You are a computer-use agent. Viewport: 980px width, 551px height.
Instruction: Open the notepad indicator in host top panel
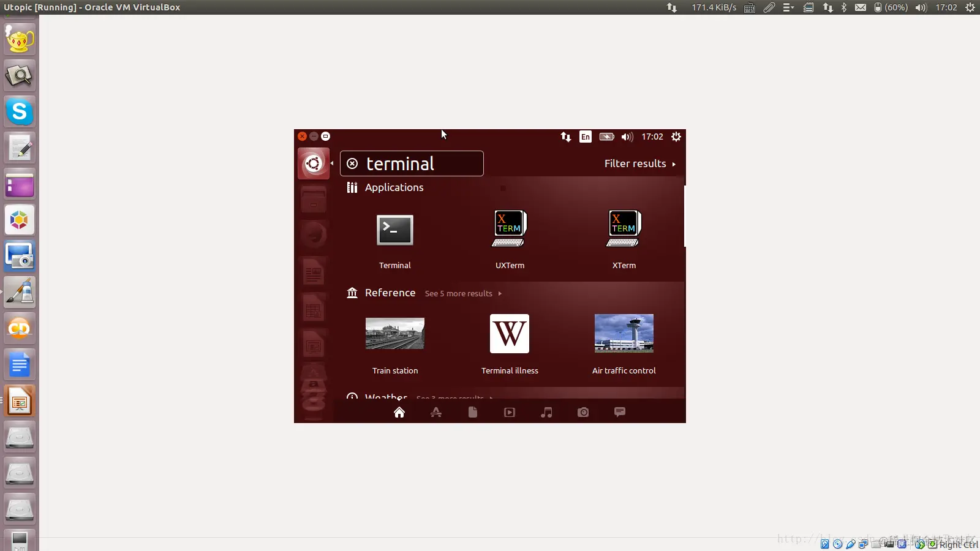click(x=809, y=7)
